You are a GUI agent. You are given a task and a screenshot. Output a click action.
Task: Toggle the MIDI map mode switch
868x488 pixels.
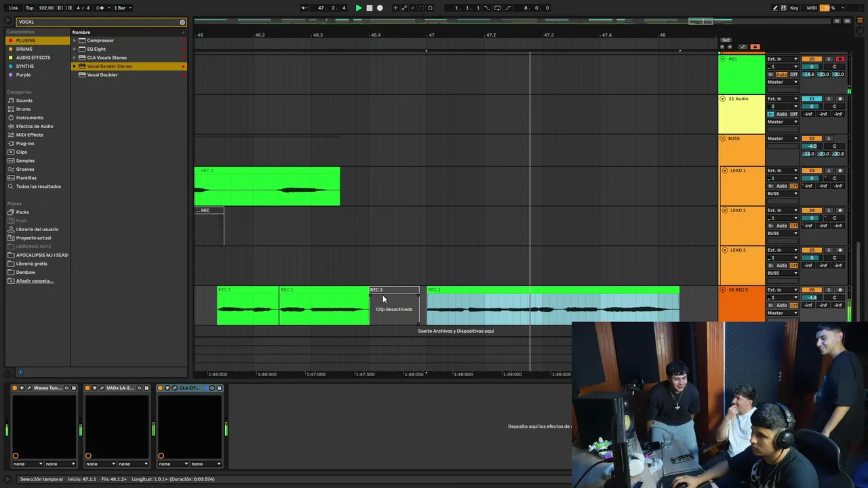click(812, 8)
